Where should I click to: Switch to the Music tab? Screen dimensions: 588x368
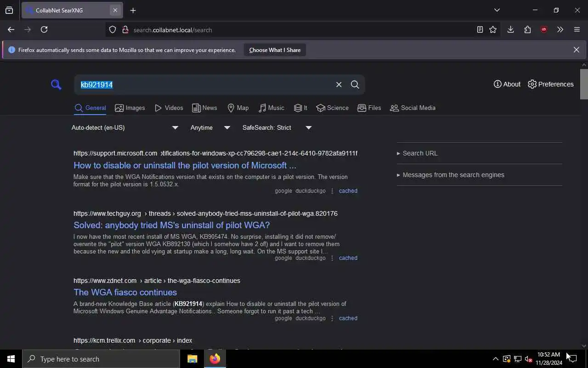tap(271, 108)
